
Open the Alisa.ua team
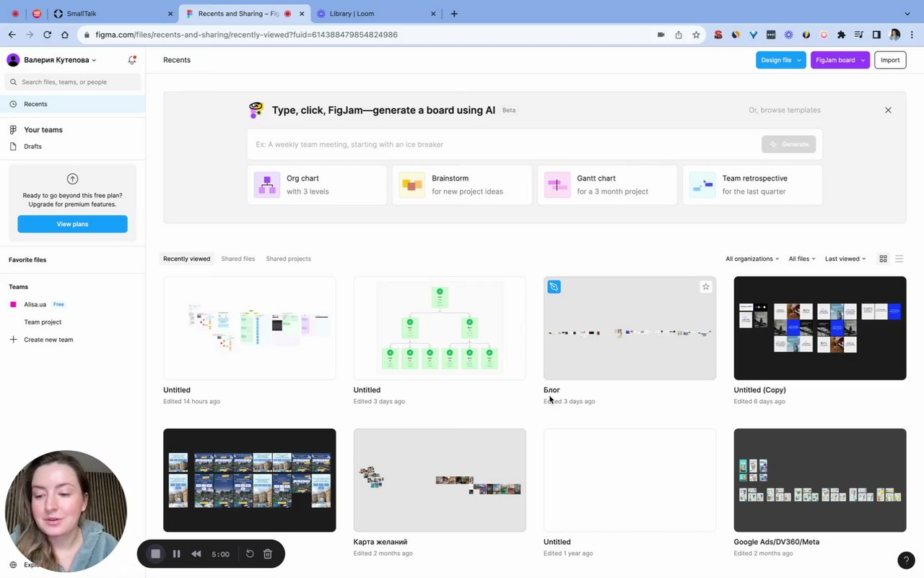[x=35, y=304]
